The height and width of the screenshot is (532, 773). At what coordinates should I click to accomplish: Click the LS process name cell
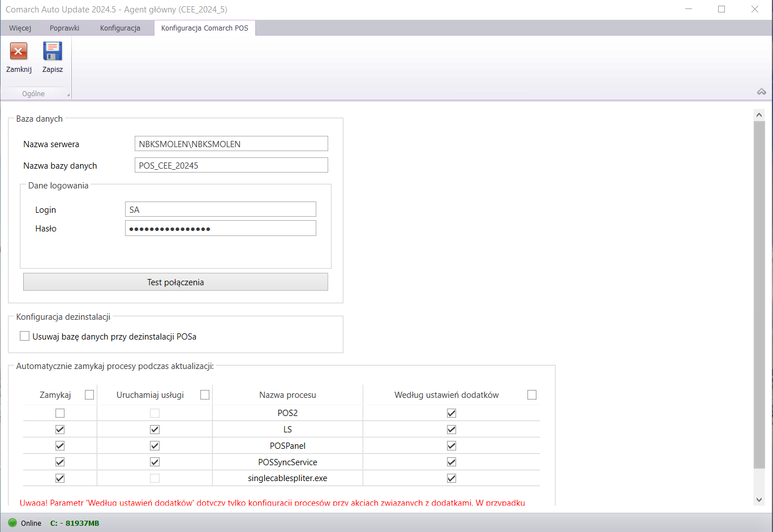(x=287, y=430)
